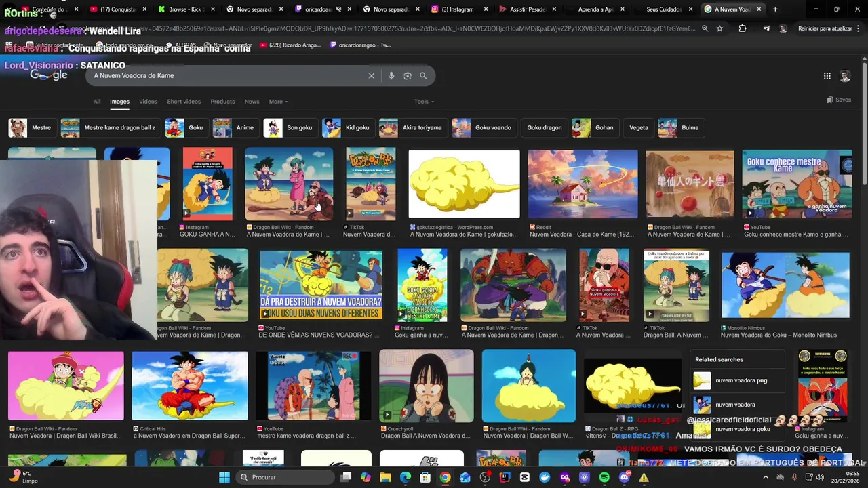Open Spotify from the taskbar
The height and width of the screenshot is (488, 868).
(x=604, y=477)
